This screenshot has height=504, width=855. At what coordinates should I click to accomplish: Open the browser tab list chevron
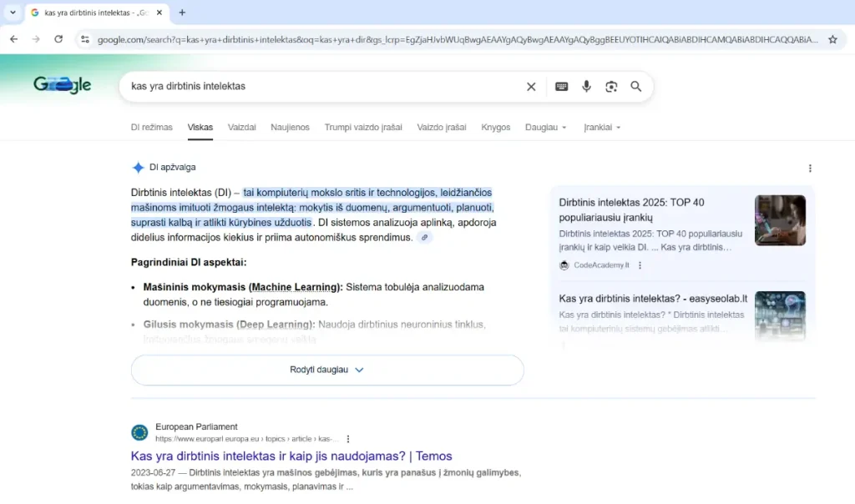pyautogui.click(x=13, y=13)
